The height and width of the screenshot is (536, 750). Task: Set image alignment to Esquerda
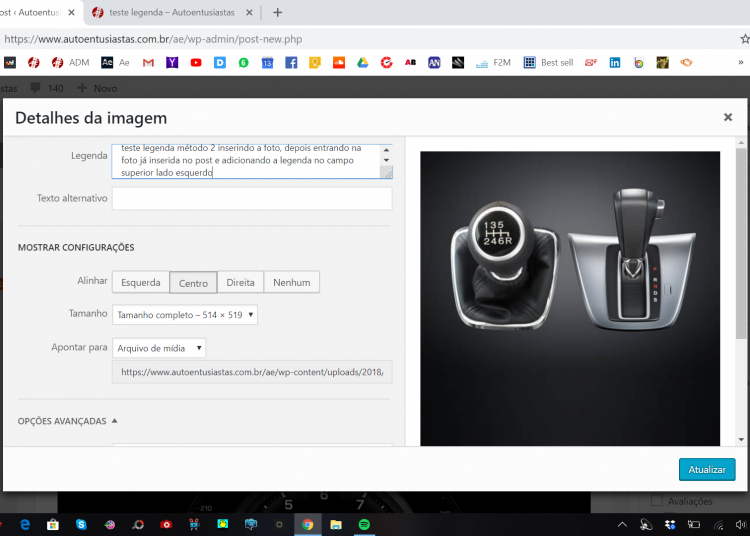click(141, 283)
